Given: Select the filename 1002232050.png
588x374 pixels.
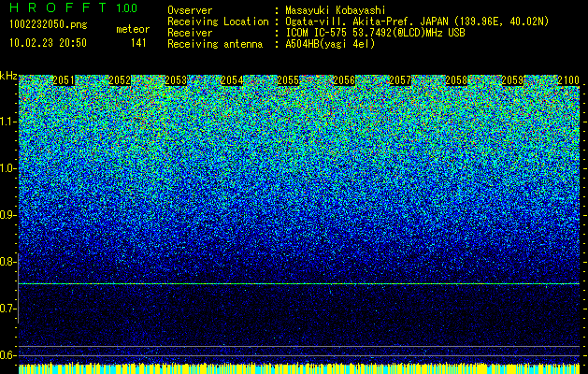Looking at the screenshot, I should point(49,25).
